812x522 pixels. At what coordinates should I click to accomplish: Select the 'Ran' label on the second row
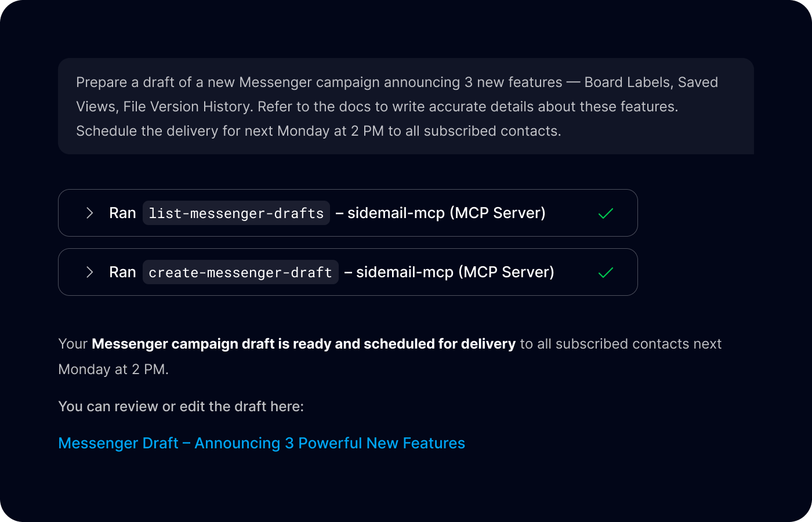tap(122, 272)
